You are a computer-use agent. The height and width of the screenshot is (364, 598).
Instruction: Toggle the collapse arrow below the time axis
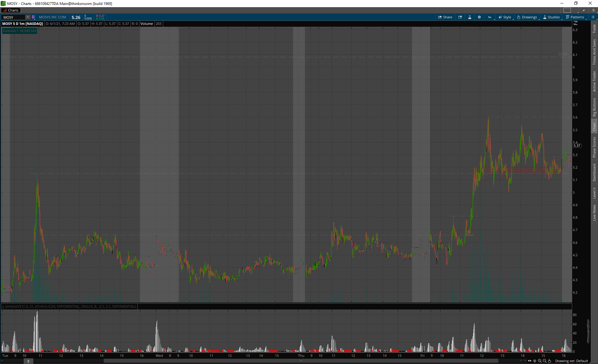pyautogui.click(x=28, y=361)
